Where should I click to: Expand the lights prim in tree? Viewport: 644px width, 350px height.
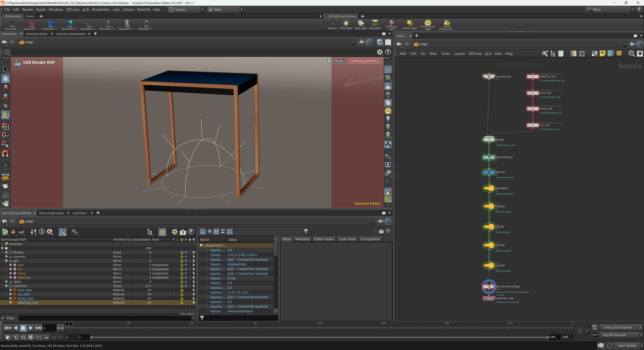[x=7, y=282]
